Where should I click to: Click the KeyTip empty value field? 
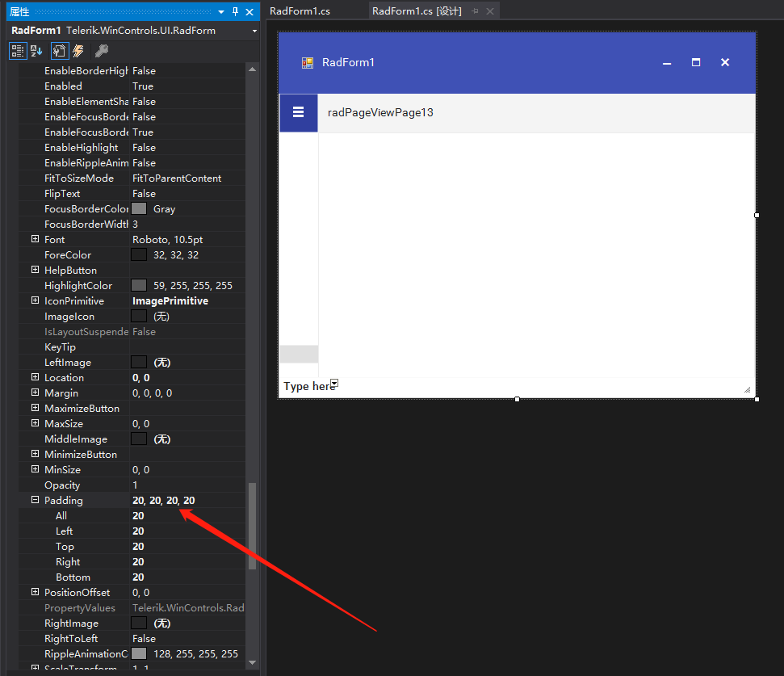(x=187, y=347)
